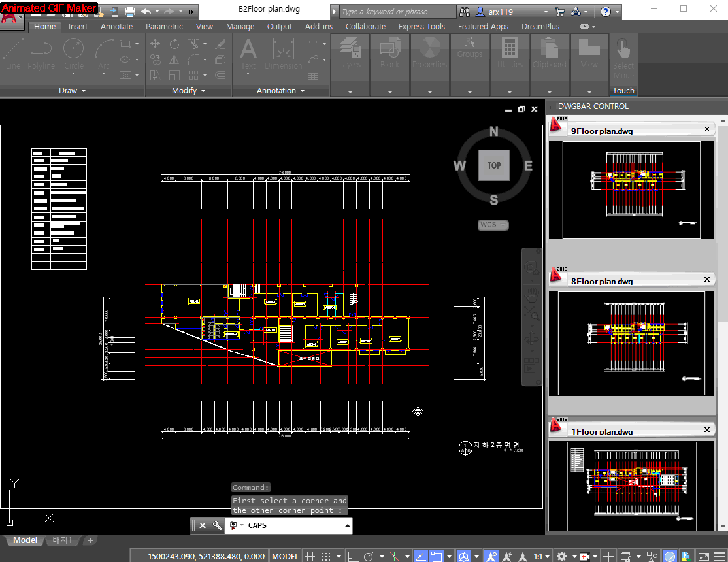Open the Express Tools ribbon tab

pyautogui.click(x=422, y=27)
